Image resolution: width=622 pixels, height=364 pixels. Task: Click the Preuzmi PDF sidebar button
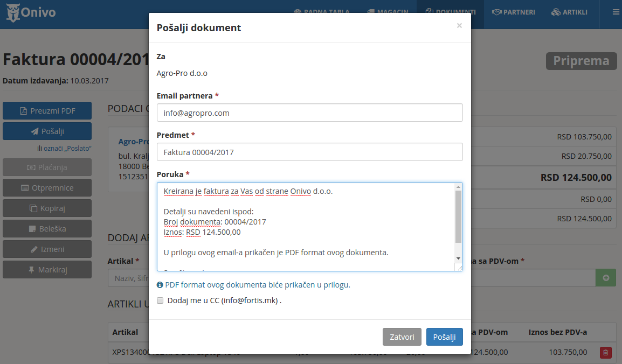(x=47, y=111)
